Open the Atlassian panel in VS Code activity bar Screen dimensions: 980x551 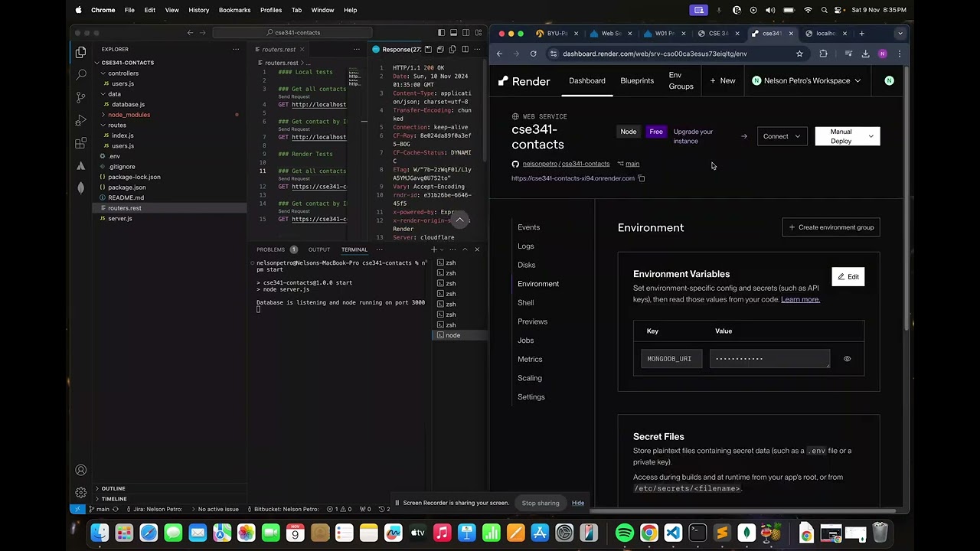(x=81, y=166)
